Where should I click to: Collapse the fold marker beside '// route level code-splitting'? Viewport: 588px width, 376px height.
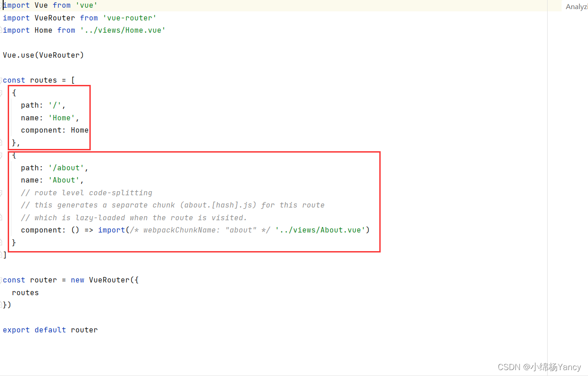1,193
